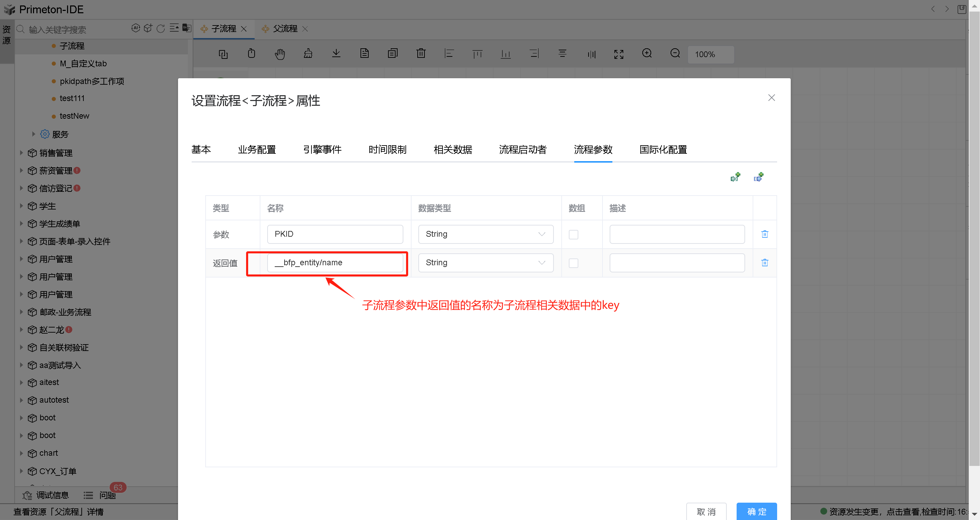This screenshot has width=980, height=520.
Task: Delete the __bfp_entity/name return value row
Action: 765,262
